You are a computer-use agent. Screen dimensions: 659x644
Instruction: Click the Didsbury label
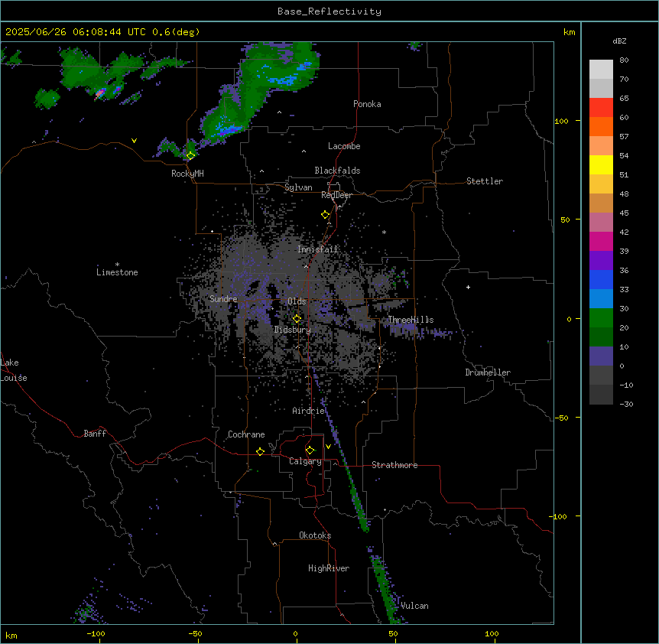point(293,330)
